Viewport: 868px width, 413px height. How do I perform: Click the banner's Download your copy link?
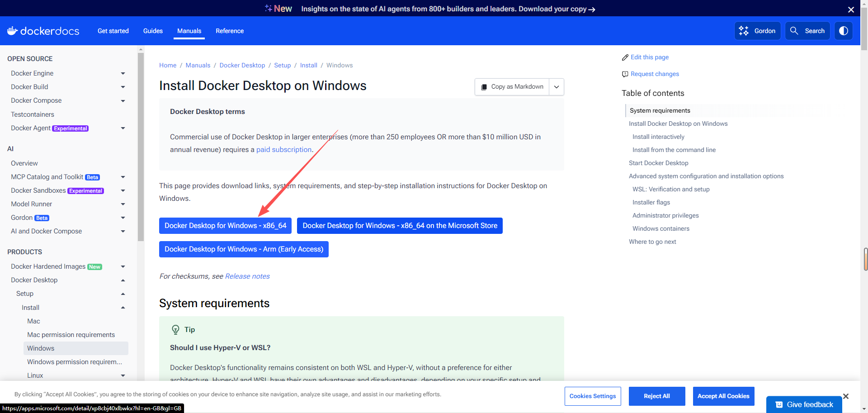coord(557,9)
